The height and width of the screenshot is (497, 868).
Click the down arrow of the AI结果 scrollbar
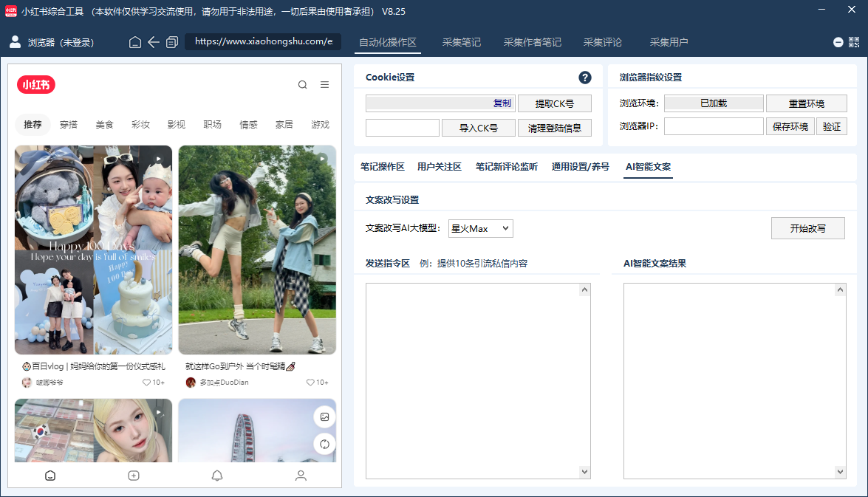[x=840, y=471]
